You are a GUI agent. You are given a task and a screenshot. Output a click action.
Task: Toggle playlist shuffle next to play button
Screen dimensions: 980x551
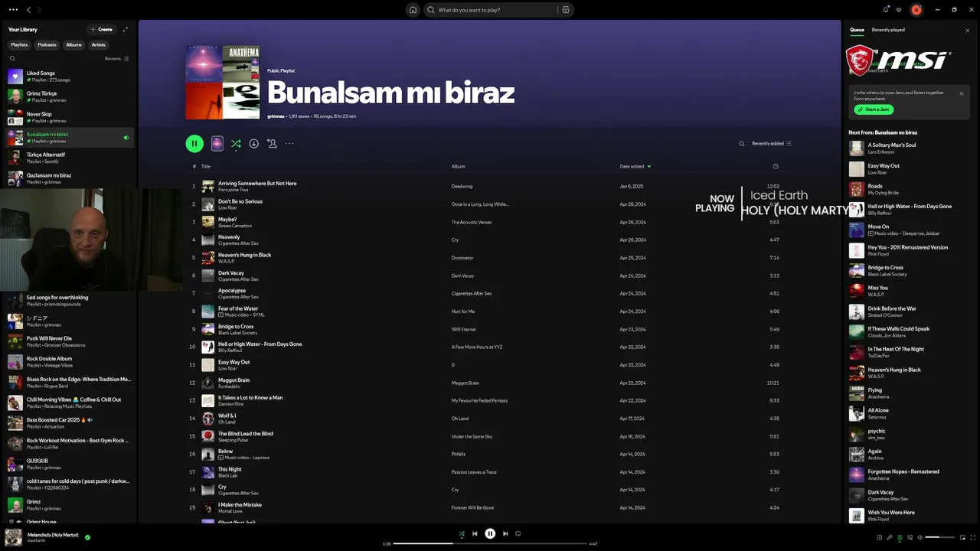(x=236, y=143)
